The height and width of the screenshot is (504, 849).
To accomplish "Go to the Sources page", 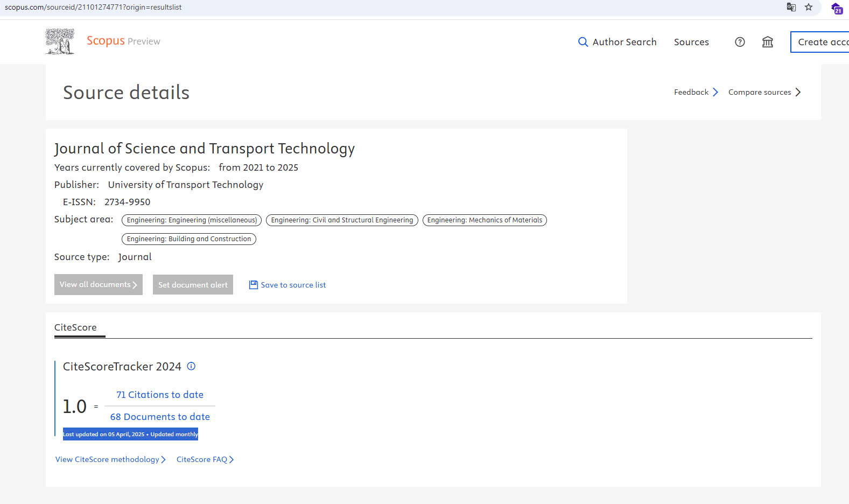I will 691,42.
